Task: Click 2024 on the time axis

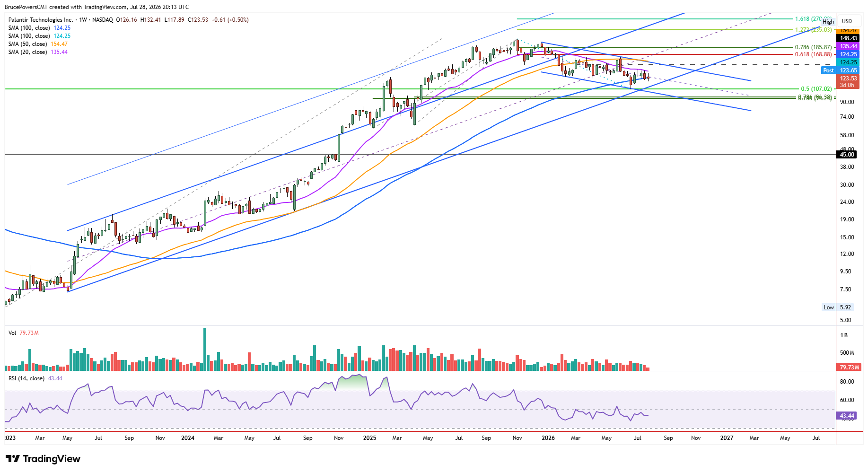Action: click(188, 438)
